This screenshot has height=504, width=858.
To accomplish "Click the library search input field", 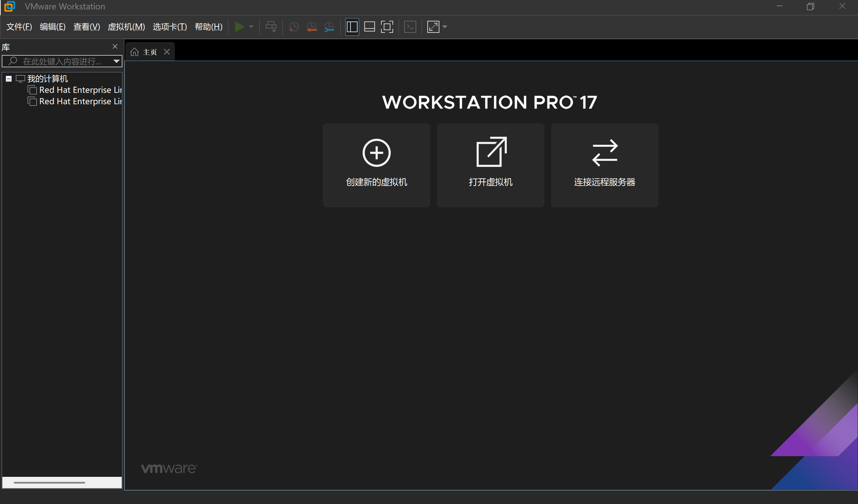I will pyautogui.click(x=62, y=61).
